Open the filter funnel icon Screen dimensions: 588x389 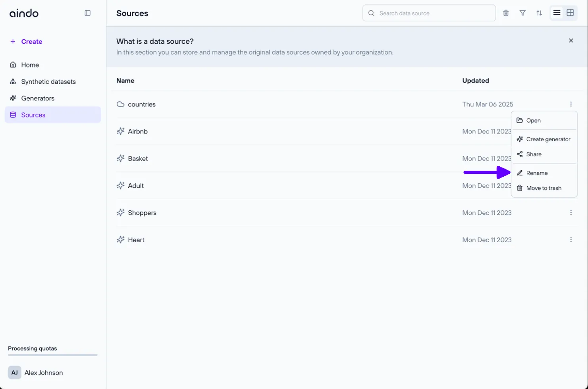click(522, 13)
